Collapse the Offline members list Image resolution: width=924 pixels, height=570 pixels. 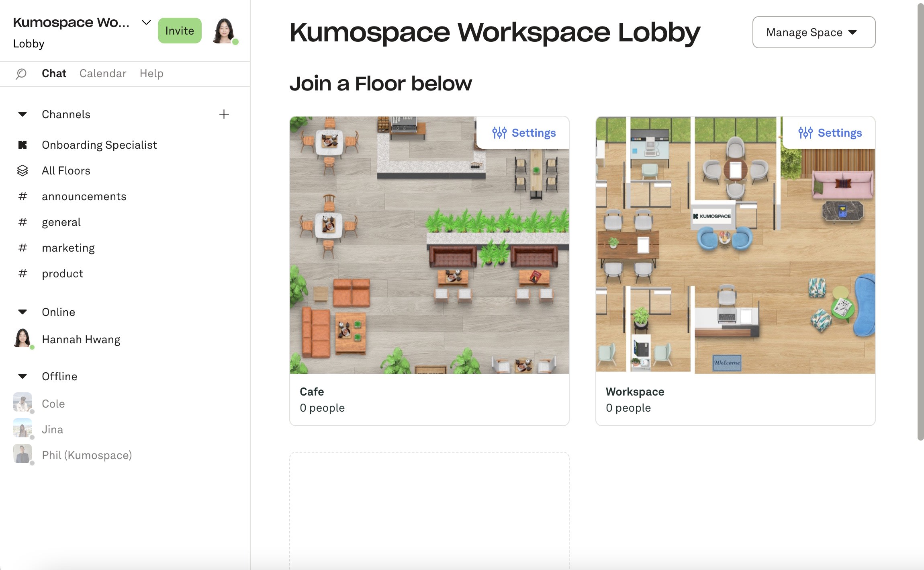[22, 376]
